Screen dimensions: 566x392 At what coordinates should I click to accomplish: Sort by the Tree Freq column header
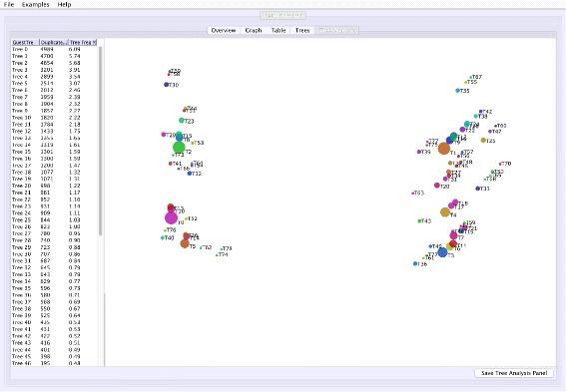coord(83,42)
